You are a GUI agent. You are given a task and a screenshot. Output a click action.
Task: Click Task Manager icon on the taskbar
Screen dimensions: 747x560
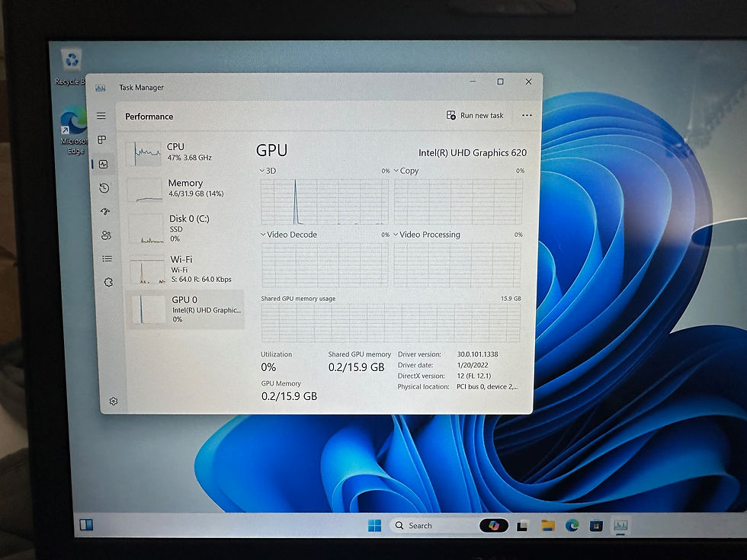620,526
